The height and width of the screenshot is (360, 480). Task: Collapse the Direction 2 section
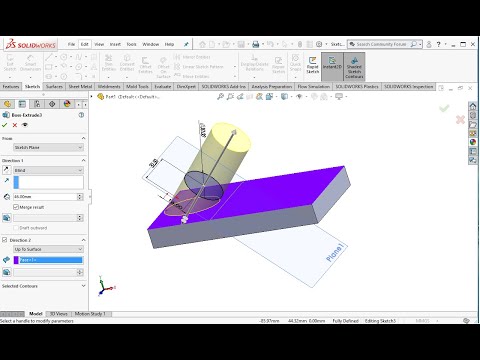(83, 240)
